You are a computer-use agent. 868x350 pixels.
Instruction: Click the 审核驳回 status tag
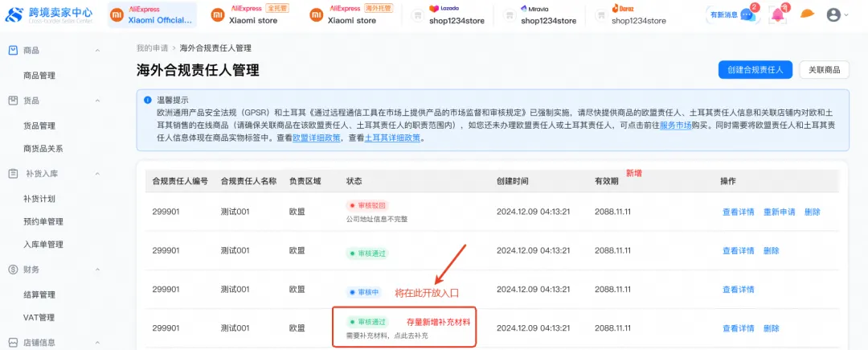(x=367, y=205)
